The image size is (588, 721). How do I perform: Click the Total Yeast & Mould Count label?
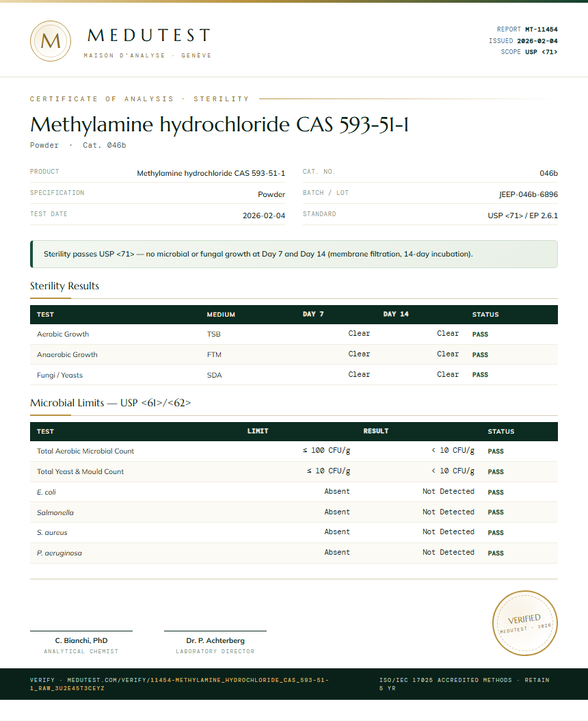81,471
